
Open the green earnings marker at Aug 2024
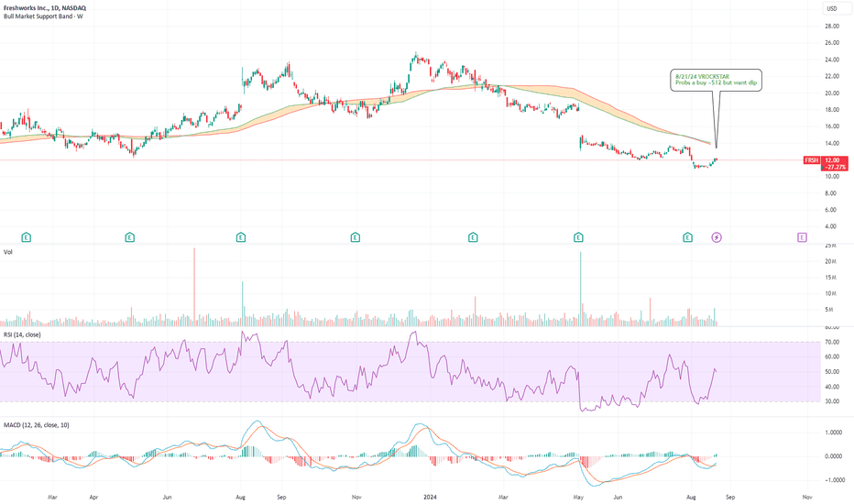pos(688,237)
